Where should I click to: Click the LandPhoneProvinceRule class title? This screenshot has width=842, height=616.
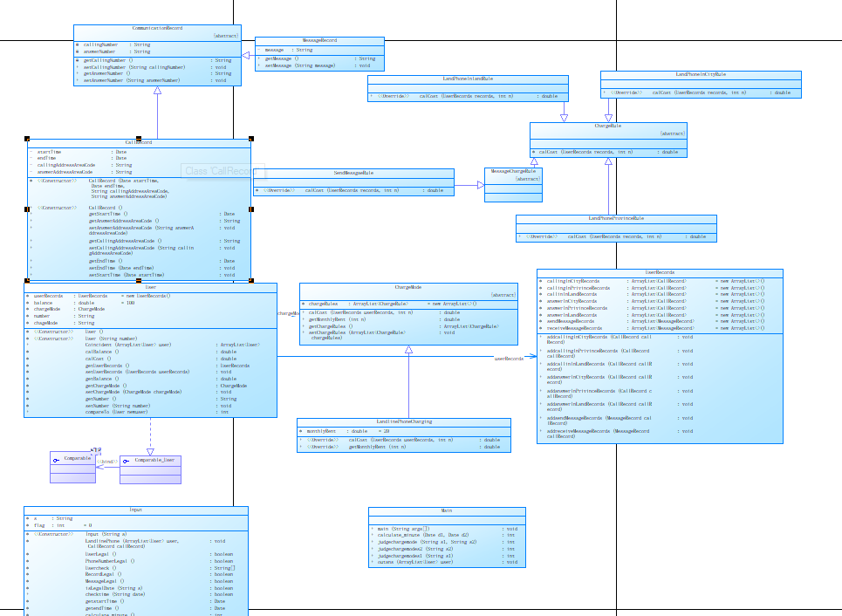[x=616, y=219]
